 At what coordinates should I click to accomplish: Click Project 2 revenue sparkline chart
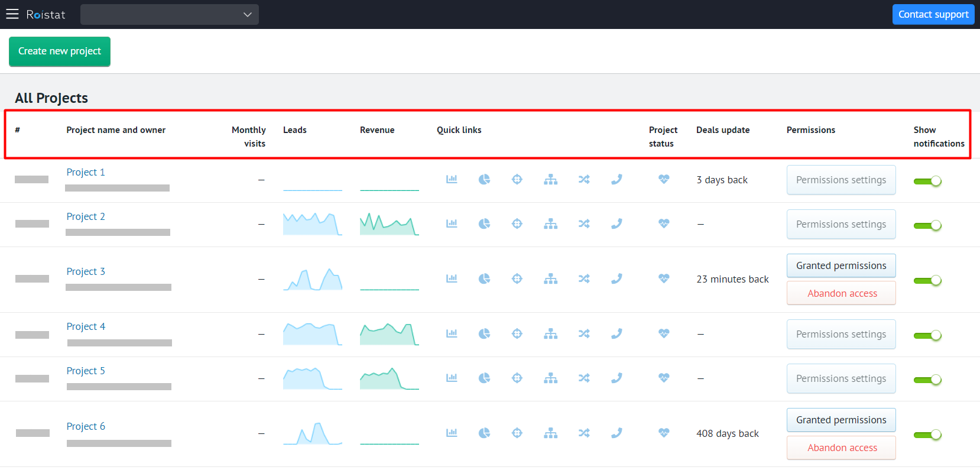pos(390,223)
